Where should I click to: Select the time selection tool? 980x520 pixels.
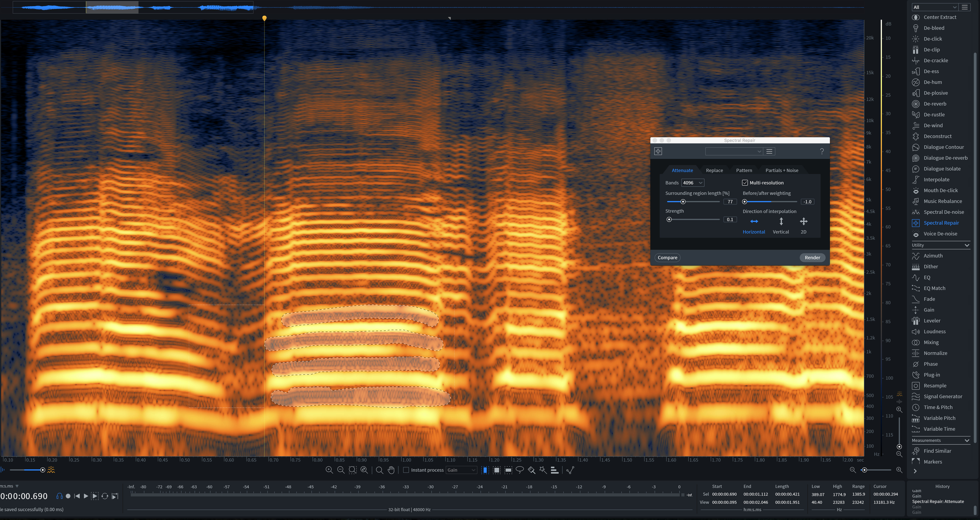pyautogui.click(x=485, y=470)
